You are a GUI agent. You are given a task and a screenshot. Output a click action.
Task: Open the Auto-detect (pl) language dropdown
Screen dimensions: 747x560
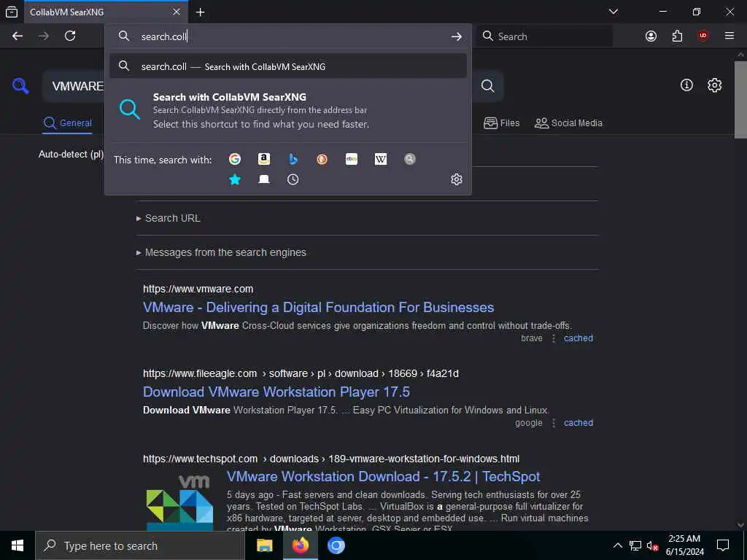click(x=71, y=155)
